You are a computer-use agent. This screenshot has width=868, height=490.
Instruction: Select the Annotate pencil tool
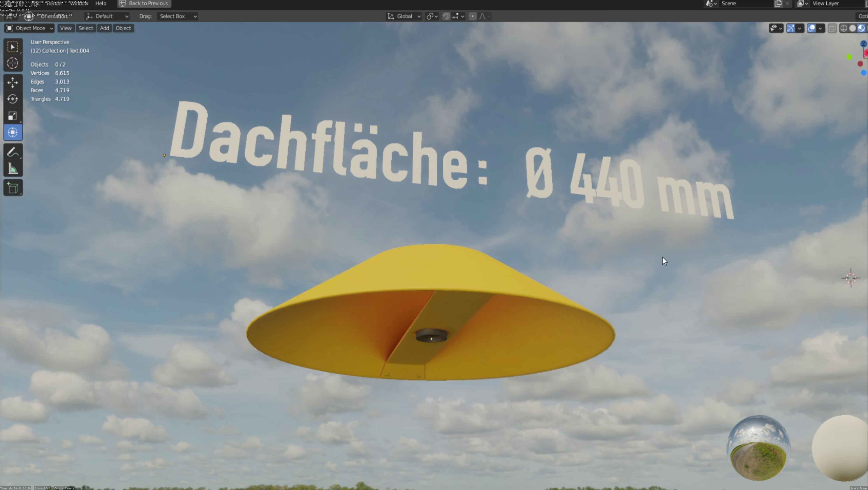tap(13, 152)
